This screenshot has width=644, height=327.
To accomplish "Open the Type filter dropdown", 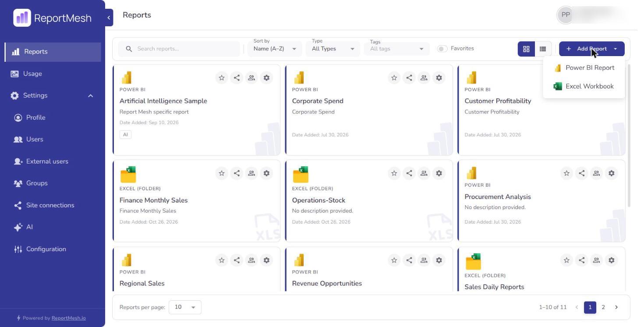I will 333,49.
